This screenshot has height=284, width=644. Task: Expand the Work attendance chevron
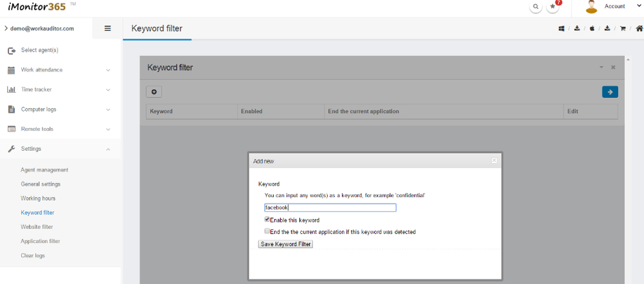[108, 70]
